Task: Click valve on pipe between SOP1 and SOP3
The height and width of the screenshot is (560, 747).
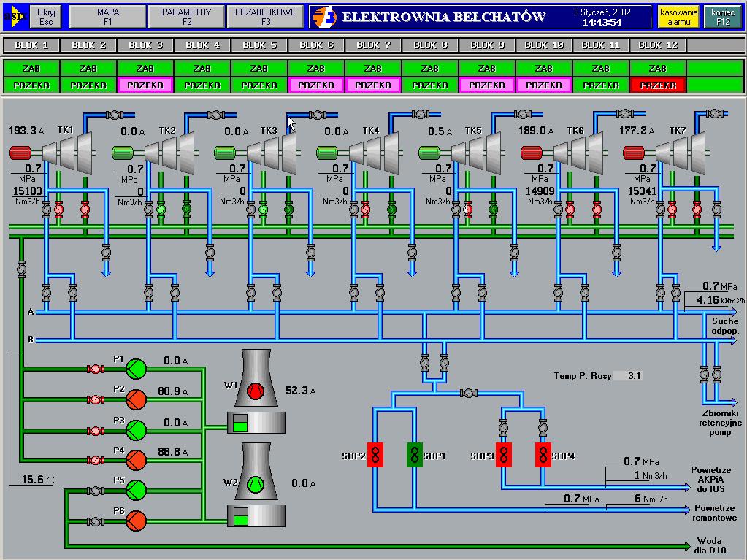Action: click(x=468, y=394)
